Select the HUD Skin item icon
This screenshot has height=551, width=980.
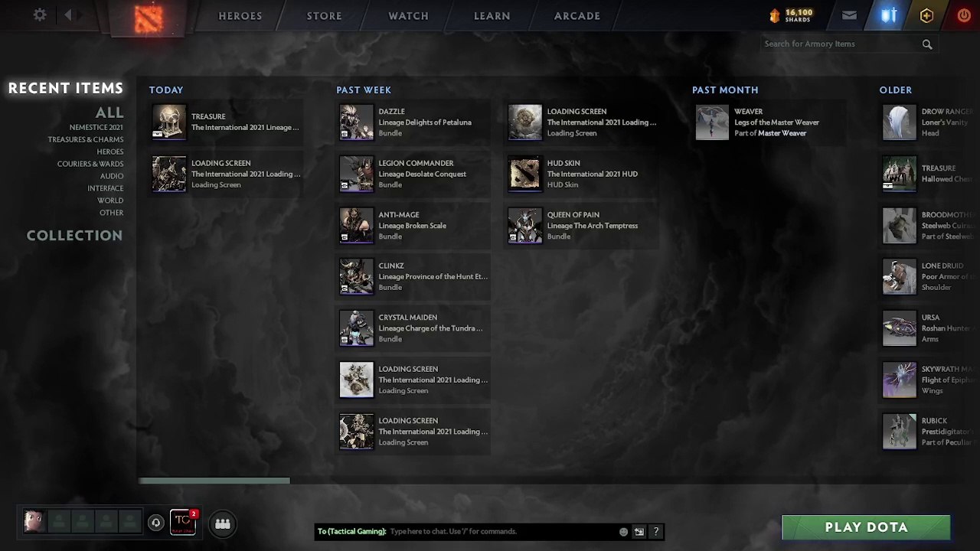[525, 174]
